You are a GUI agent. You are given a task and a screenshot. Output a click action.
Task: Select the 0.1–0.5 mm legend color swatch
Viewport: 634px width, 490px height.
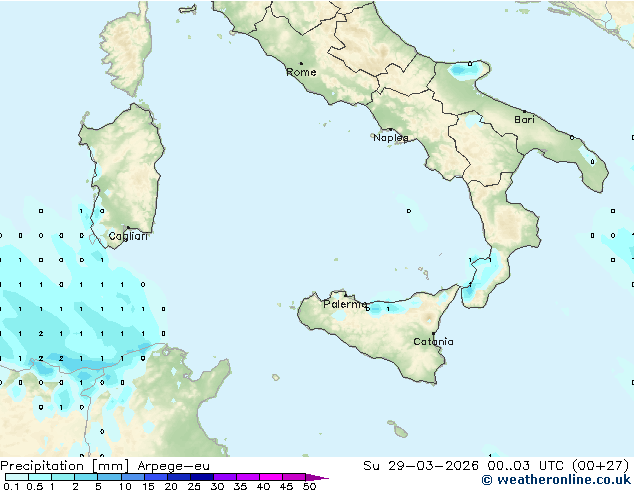coord(17,477)
